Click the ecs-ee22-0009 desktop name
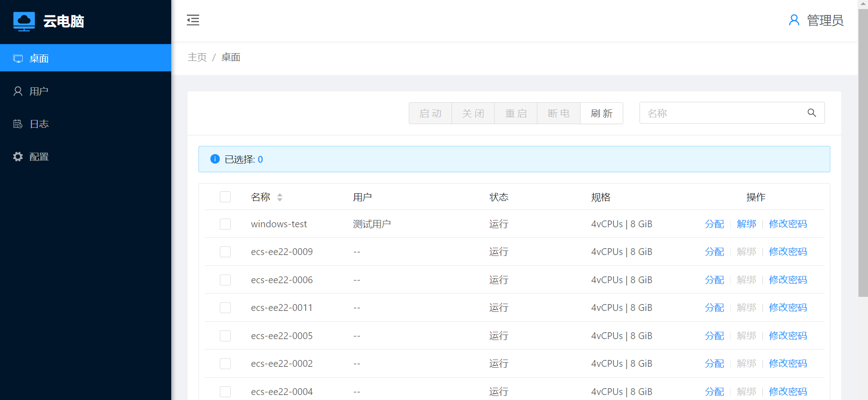This screenshot has height=400, width=868. 282,252
